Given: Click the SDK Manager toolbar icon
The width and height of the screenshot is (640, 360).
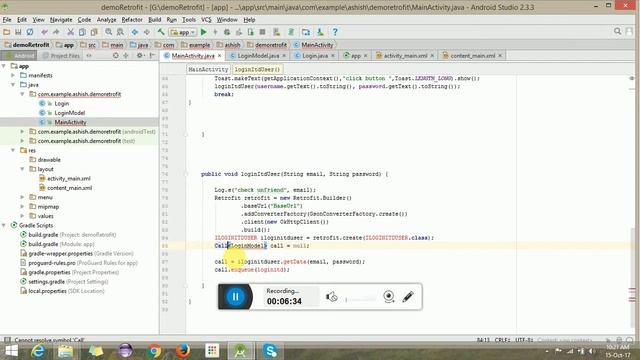Looking at the screenshot, I should 320,32.
